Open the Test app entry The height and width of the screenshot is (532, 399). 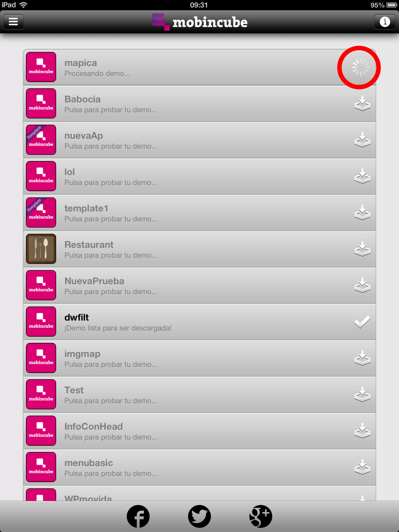point(199,395)
